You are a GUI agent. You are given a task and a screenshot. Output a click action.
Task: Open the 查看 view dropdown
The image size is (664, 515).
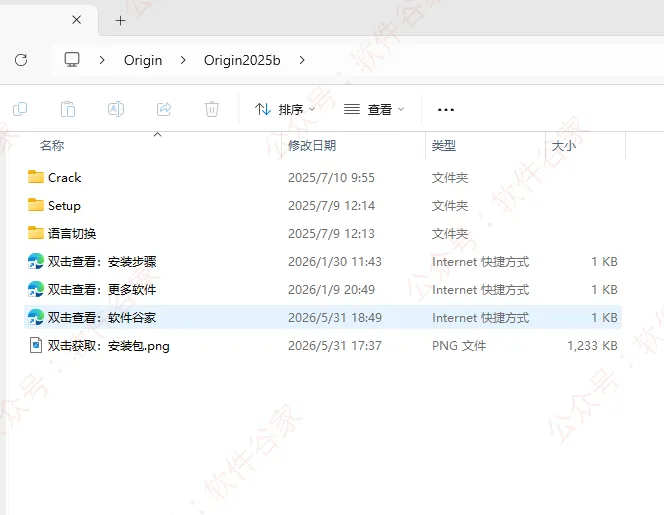[374, 109]
